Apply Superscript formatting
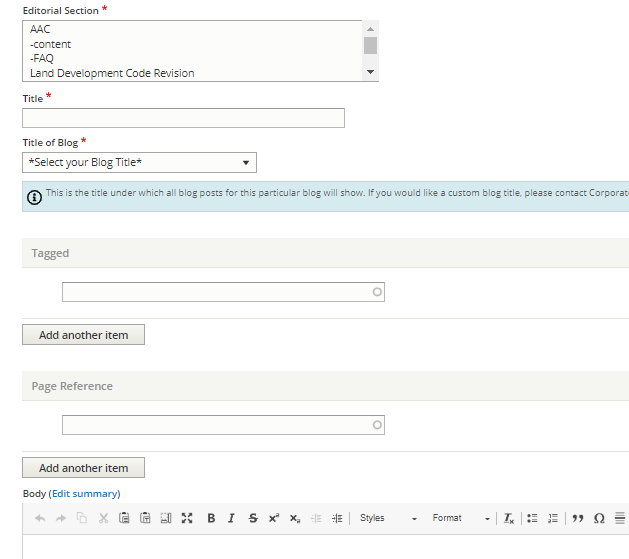The image size is (629, 559). pos(274,518)
